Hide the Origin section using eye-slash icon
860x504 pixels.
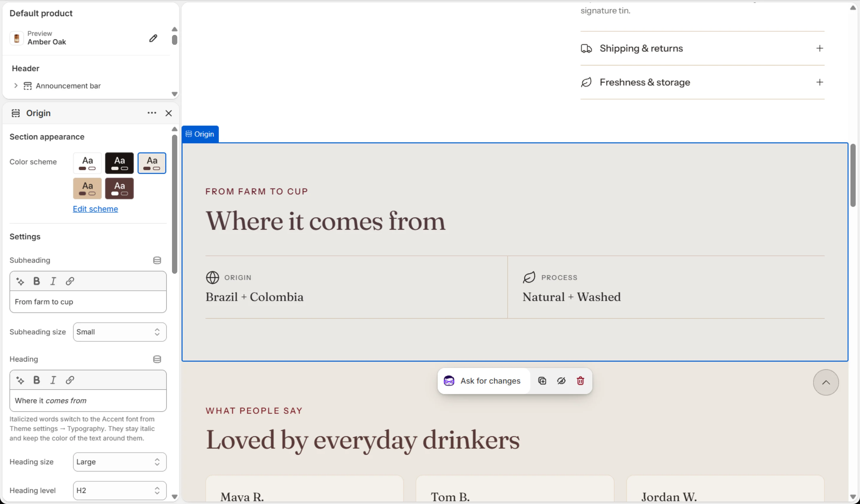click(561, 381)
